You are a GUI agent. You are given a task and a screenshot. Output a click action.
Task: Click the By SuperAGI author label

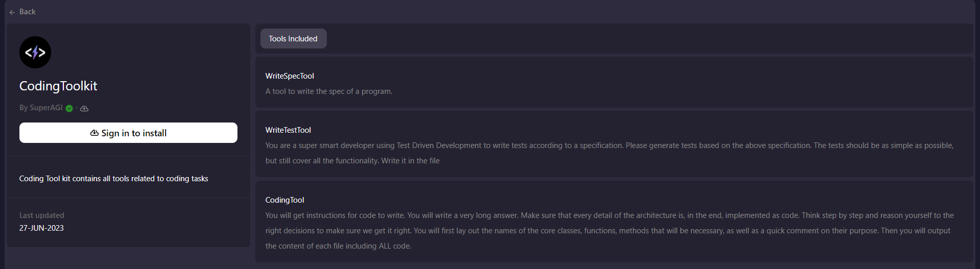(x=41, y=108)
